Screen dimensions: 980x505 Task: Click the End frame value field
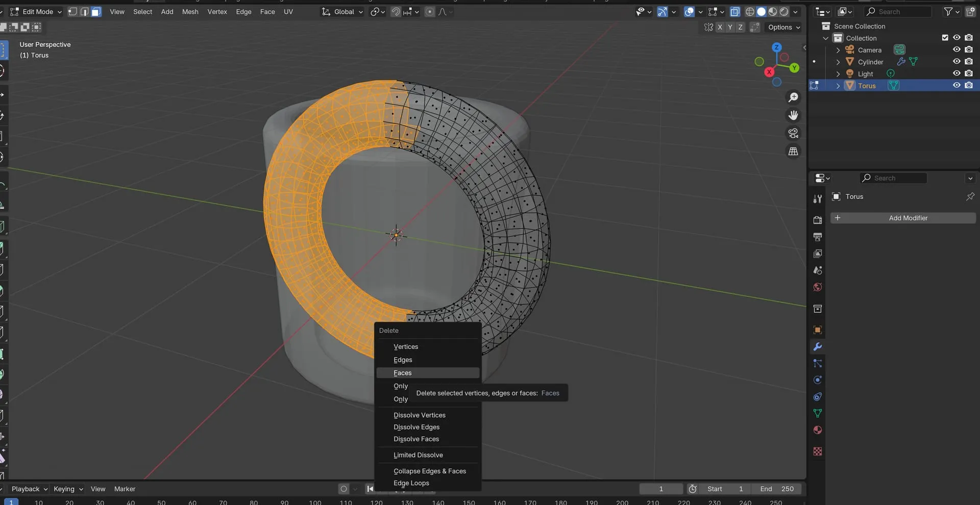click(777, 489)
